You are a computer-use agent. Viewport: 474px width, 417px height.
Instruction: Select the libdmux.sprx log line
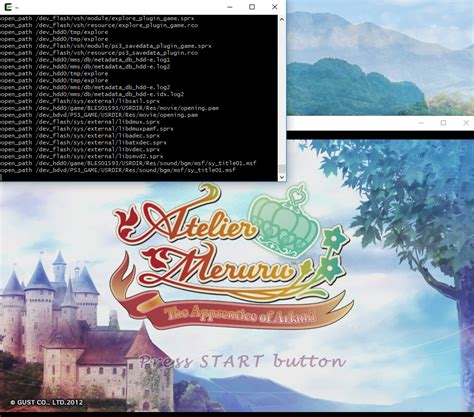pos(80,122)
